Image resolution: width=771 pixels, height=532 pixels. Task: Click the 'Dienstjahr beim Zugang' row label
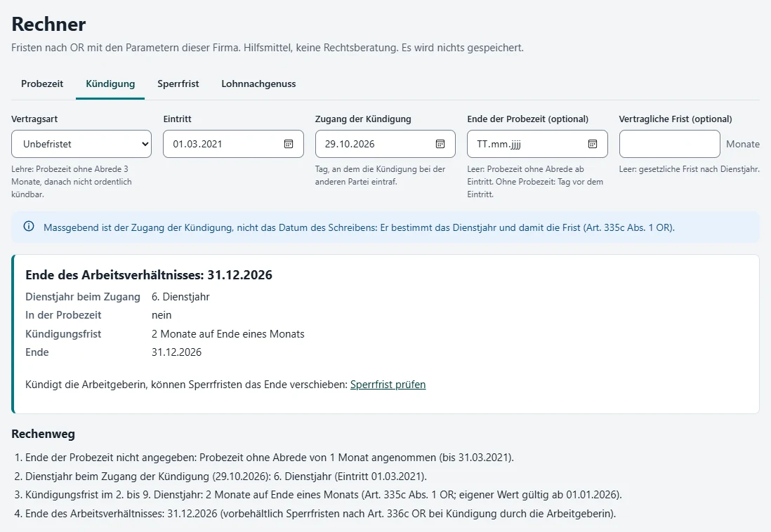(x=83, y=297)
